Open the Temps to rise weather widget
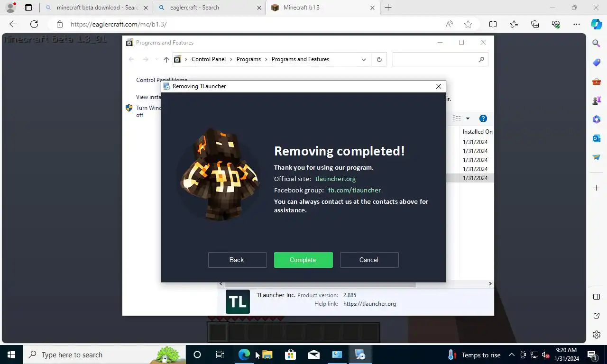607x364 pixels. point(474,355)
